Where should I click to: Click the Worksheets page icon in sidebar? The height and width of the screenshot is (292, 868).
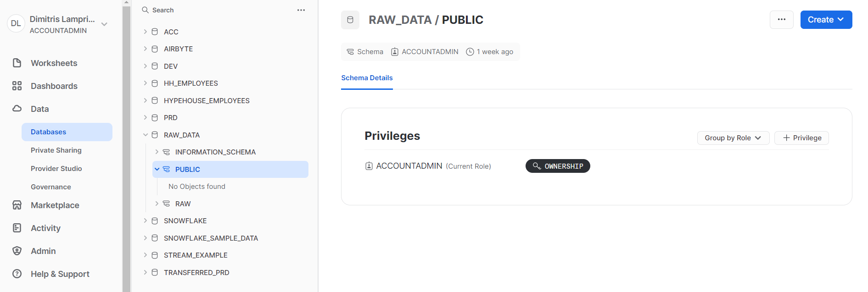(17, 63)
